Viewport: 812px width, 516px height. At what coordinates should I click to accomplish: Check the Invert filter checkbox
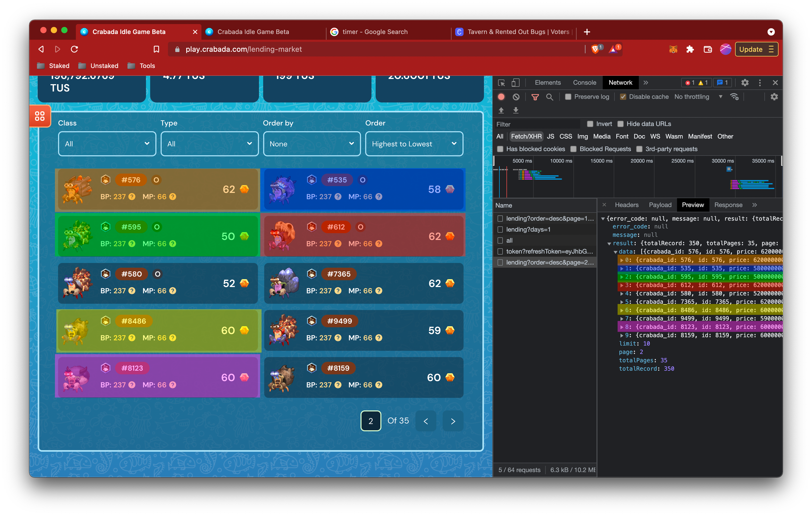pyautogui.click(x=590, y=124)
